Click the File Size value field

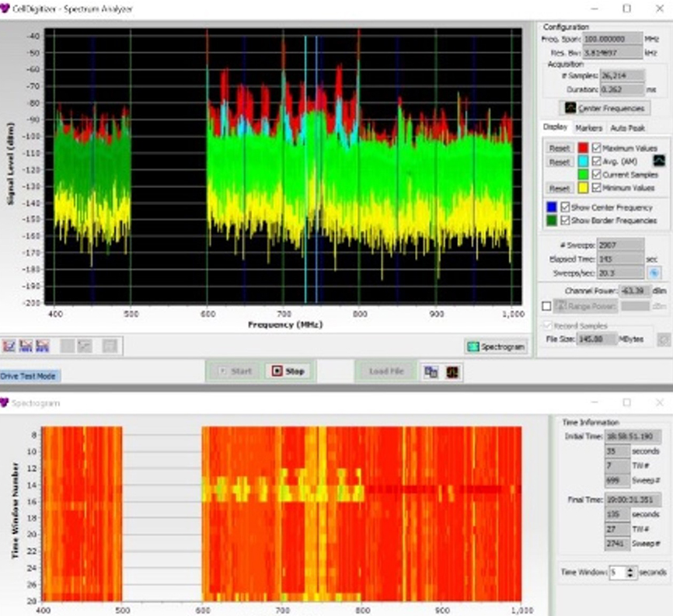click(596, 339)
